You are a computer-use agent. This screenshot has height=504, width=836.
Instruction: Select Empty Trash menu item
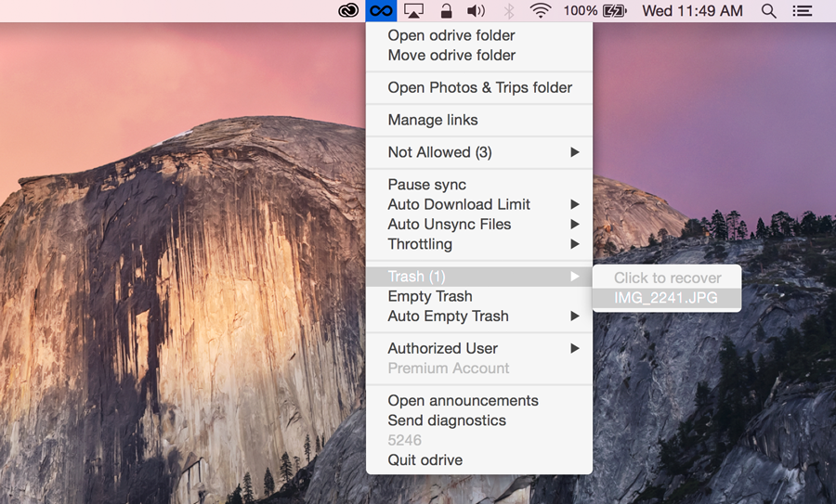pos(478,296)
